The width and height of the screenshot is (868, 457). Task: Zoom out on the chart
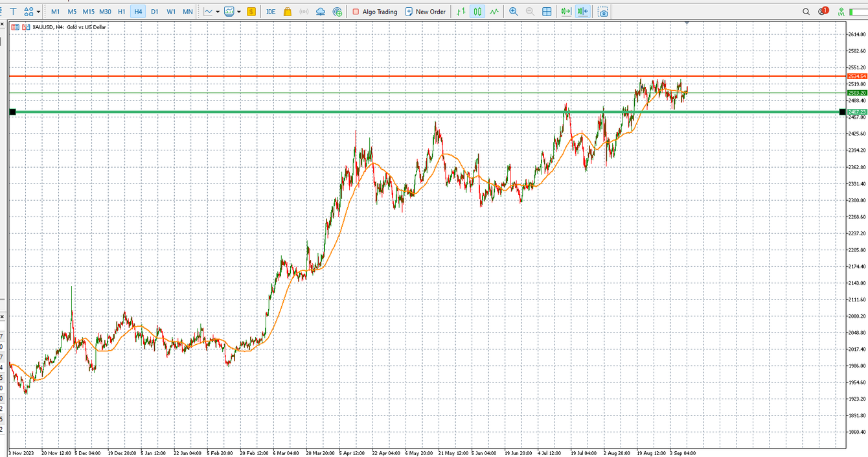tap(530, 11)
